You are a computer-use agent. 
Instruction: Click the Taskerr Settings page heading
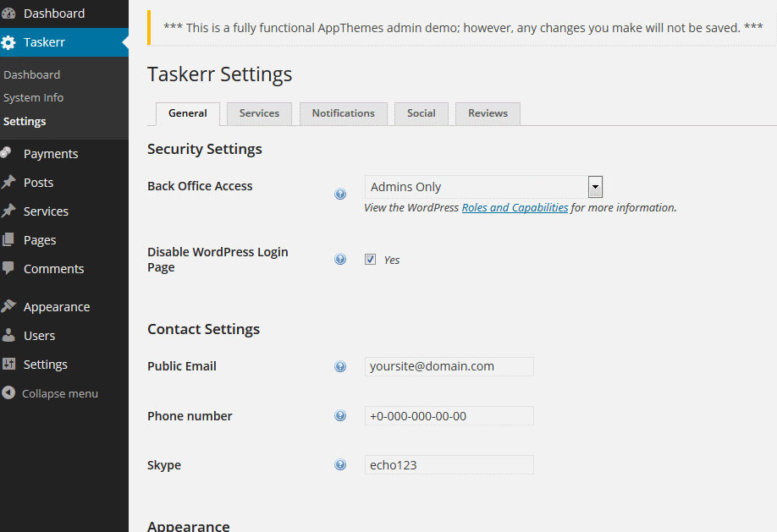click(219, 74)
